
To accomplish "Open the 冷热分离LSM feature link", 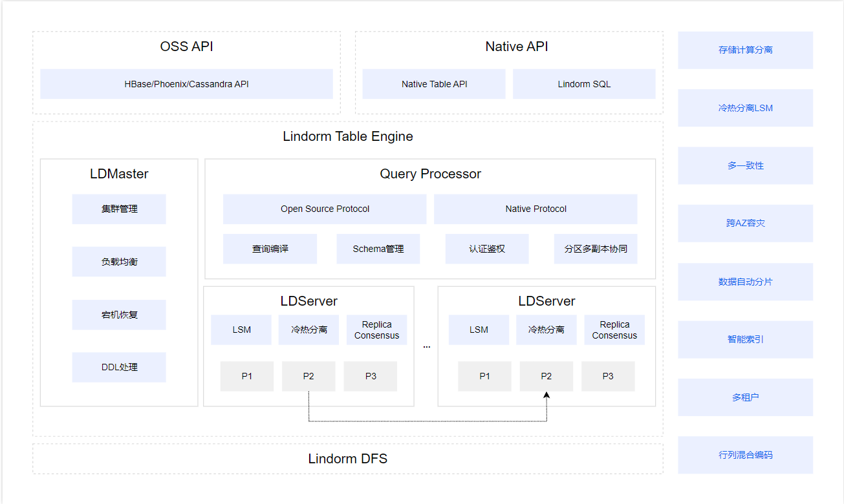I will click(x=746, y=108).
